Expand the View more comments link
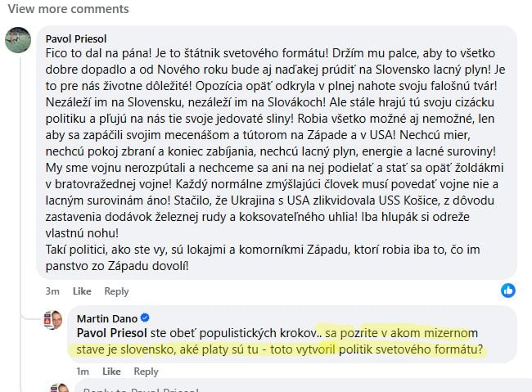 (68, 9)
